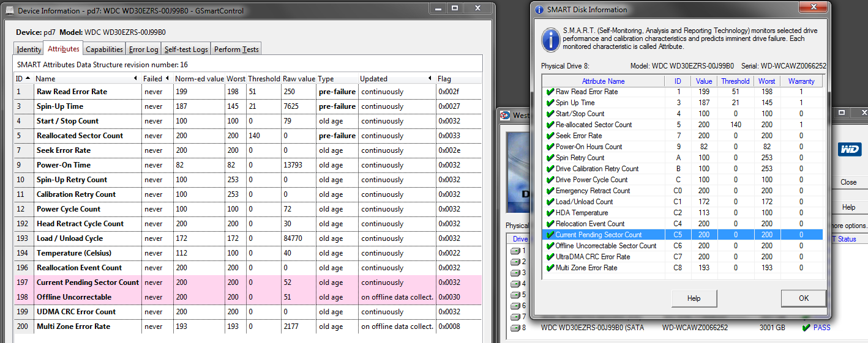Click the green checkmark beside Emergency Retract Count
Viewport: 868px width, 343px height.
(x=550, y=191)
